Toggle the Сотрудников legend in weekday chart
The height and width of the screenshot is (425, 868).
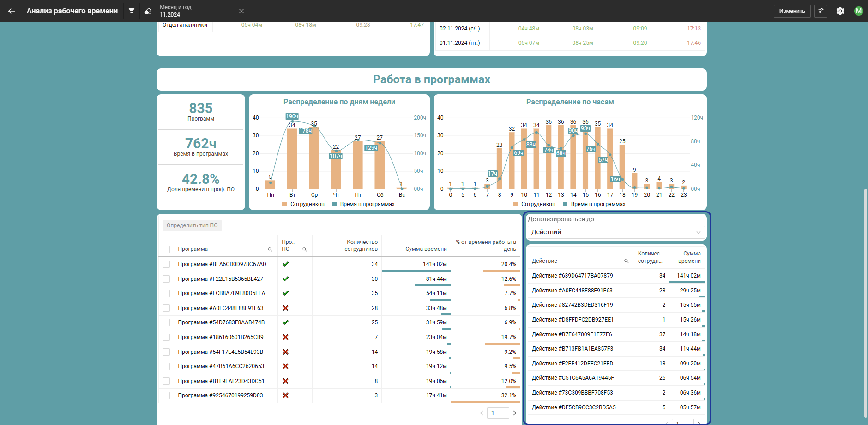[x=303, y=204]
